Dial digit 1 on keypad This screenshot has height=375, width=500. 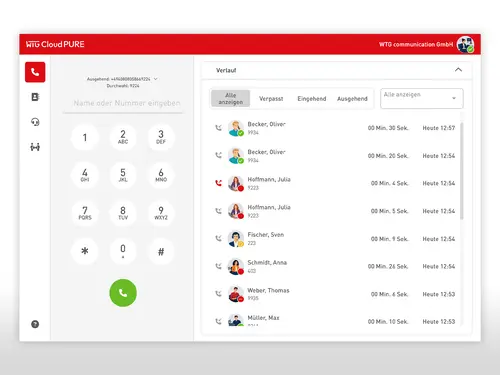tap(85, 137)
